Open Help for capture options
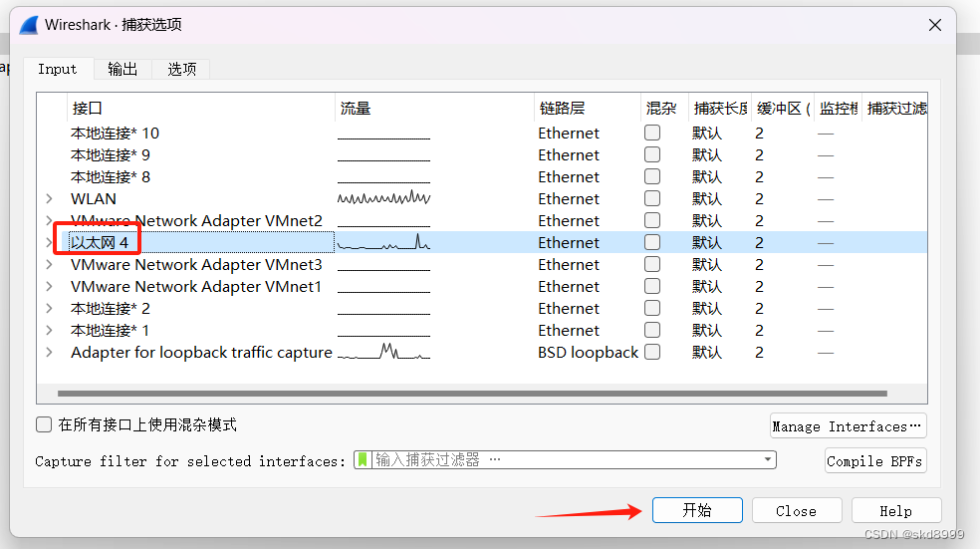Image resolution: width=980 pixels, height=549 pixels. (895, 511)
